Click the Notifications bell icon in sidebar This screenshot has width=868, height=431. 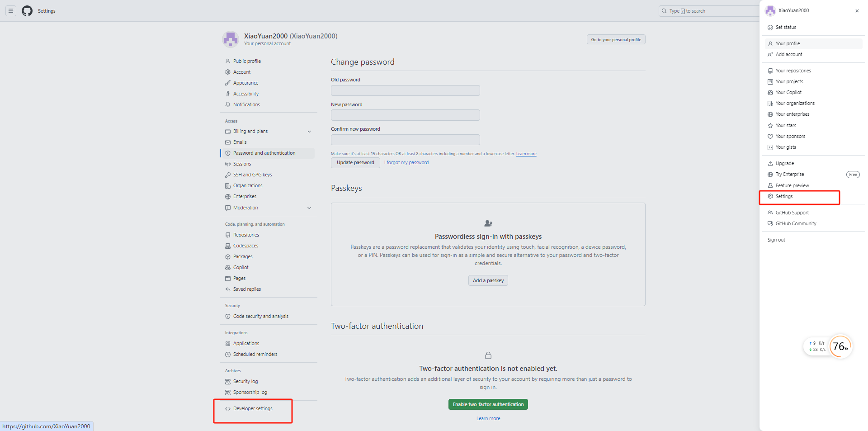(x=228, y=104)
